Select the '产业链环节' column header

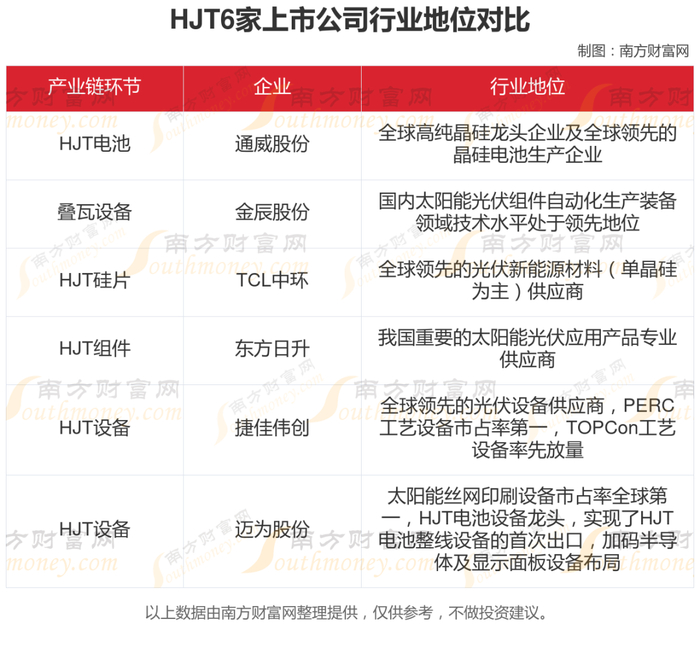point(95,87)
